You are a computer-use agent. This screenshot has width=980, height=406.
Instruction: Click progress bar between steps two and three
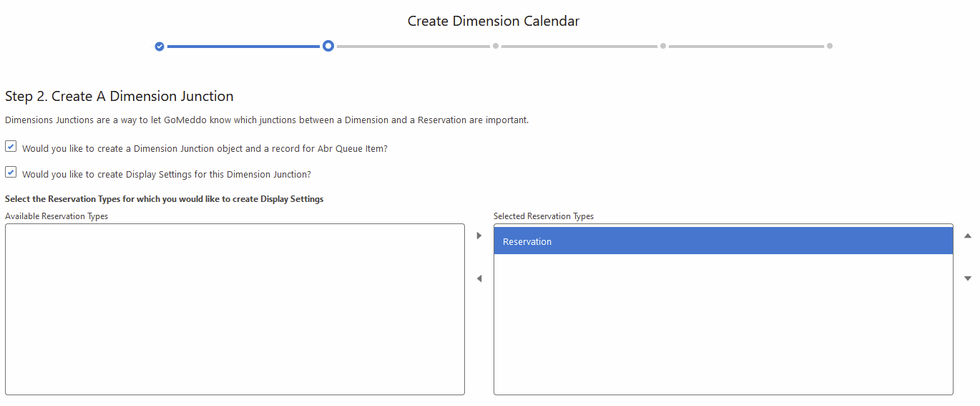(413, 47)
